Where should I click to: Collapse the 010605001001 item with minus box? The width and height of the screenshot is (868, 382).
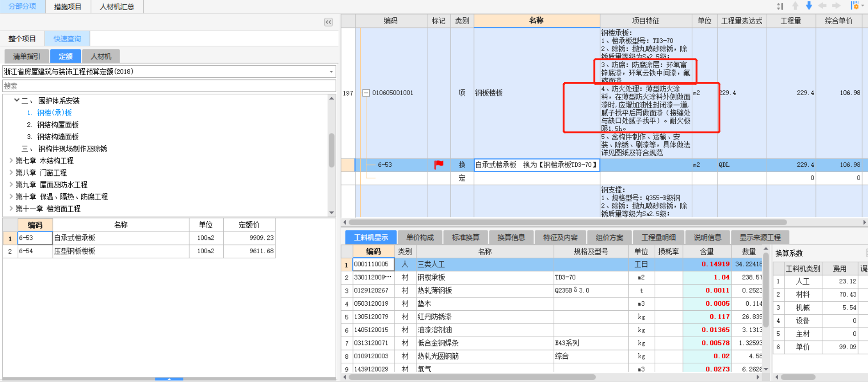[366, 93]
